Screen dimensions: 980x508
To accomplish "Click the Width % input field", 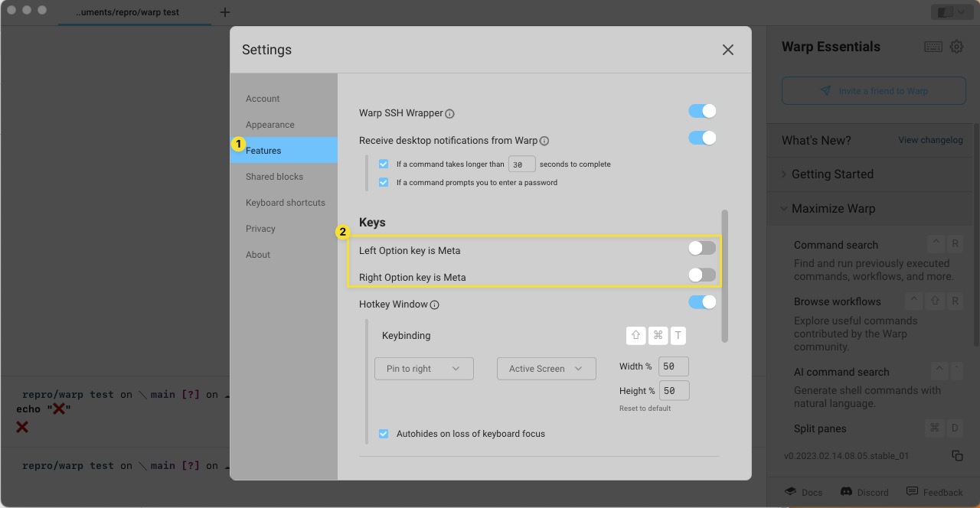I will [674, 366].
